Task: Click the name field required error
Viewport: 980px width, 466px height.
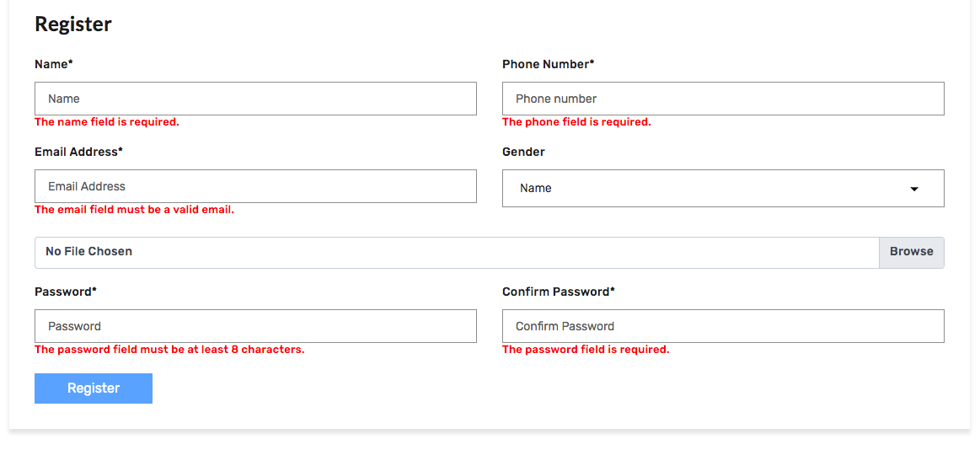Action: (x=107, y=122)
